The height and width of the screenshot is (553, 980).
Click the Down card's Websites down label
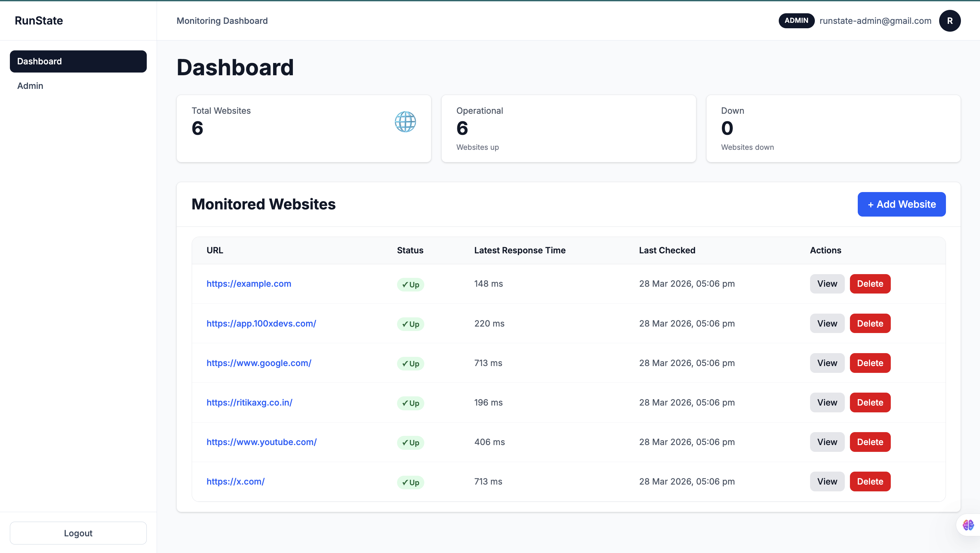point(747,147)
